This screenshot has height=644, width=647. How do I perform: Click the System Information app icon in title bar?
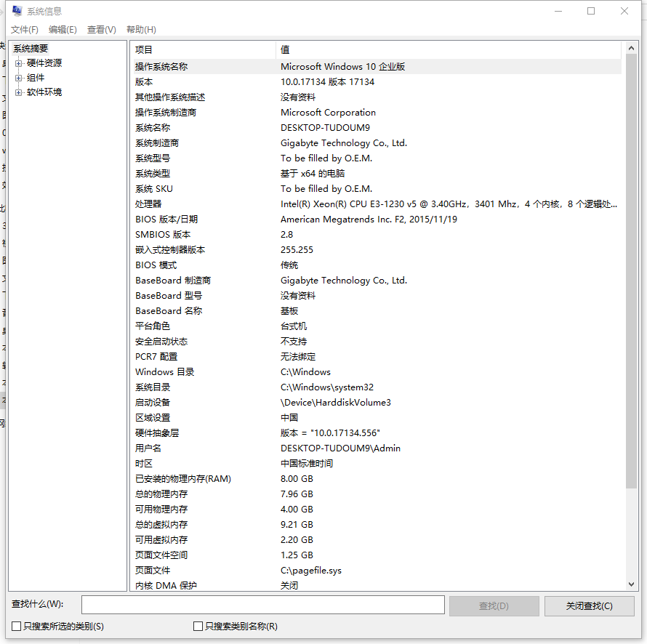click(x=17, y=11)
